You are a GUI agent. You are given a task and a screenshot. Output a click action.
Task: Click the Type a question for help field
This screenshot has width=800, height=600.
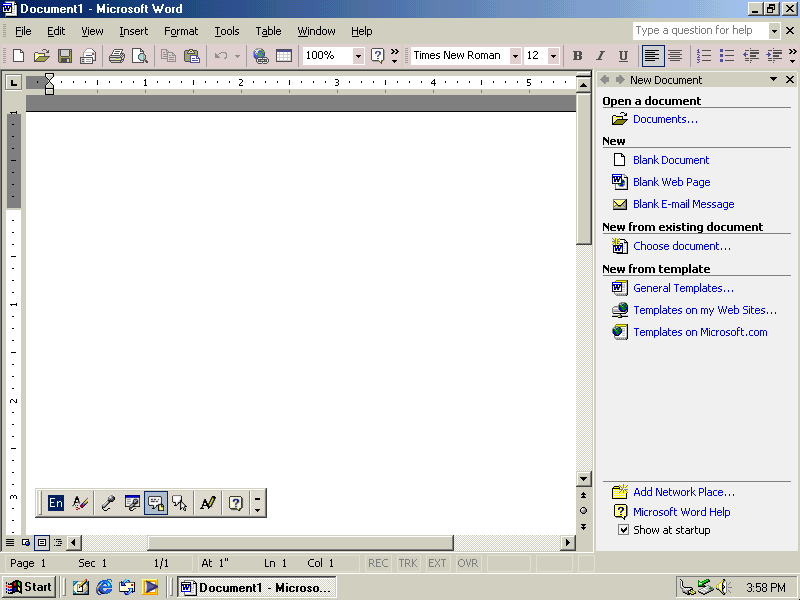pos(700,31)
